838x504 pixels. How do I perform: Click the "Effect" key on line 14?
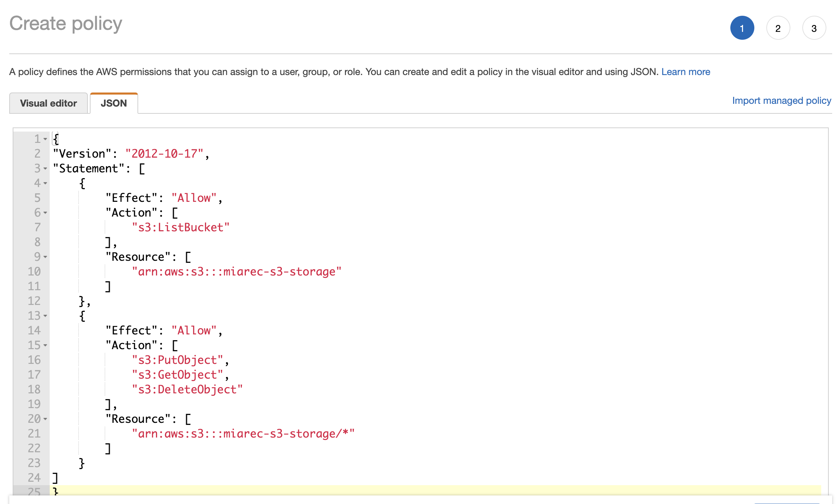pyautogui.click(x=131, y=331)
